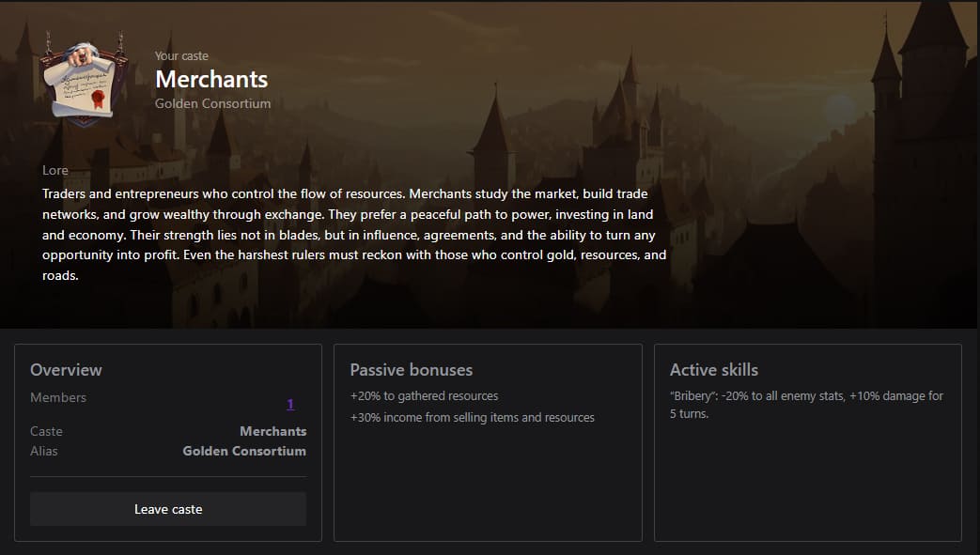Click the Leave caste button
This screenshot has height=555, width=980.
[x=168, y=509]
